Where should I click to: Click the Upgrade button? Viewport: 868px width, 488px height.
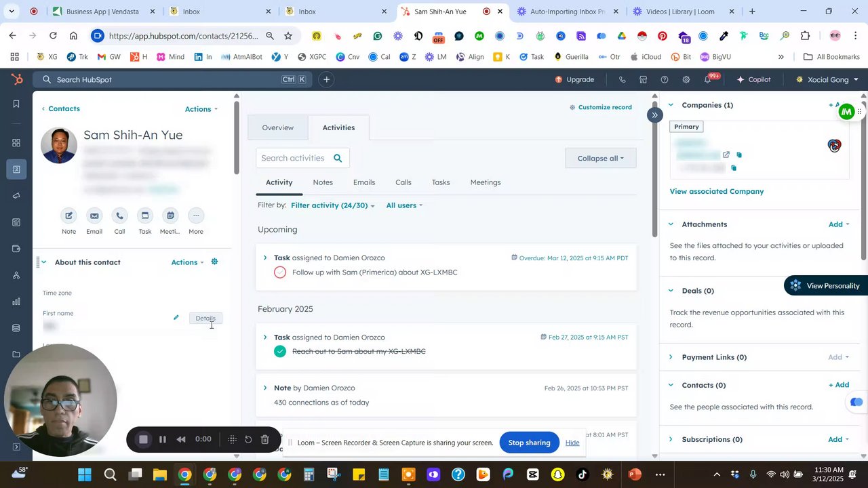(x=574, y=79)
